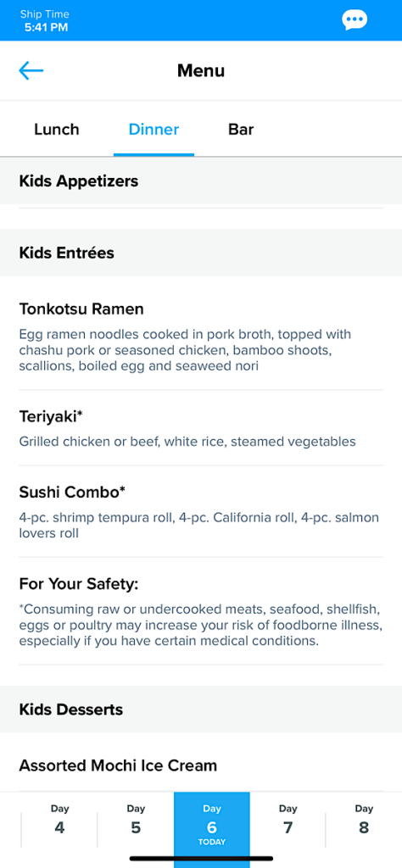The height and width of the screenshot is (868, 402).
Task: Open the chat bubble icon
Action: pyautogui.click(x=355, y=20)
